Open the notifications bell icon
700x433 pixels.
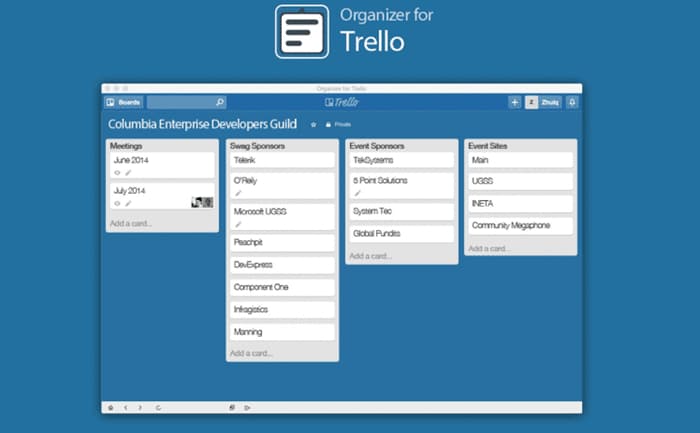point(572,102)
